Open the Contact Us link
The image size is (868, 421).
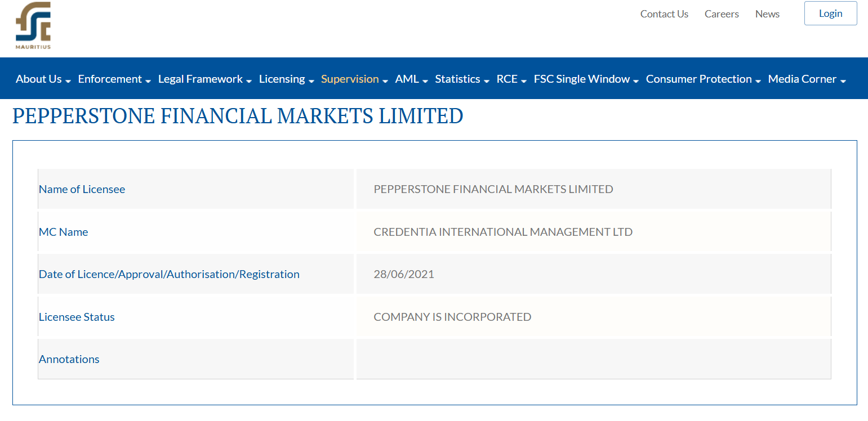664,14
